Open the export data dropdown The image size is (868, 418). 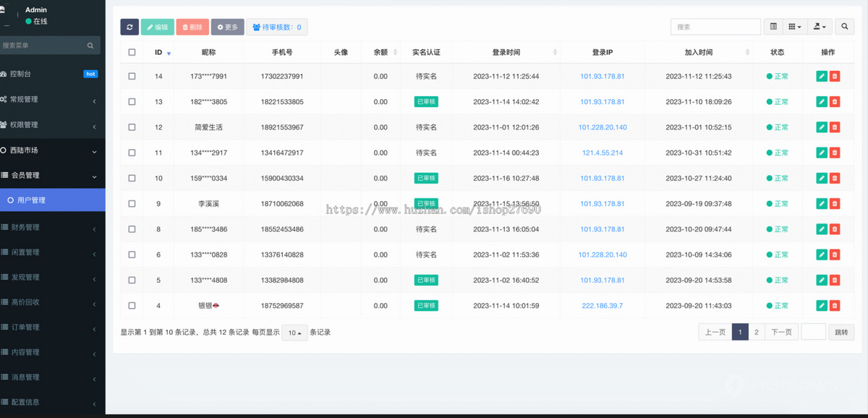[x=820, y=27]
